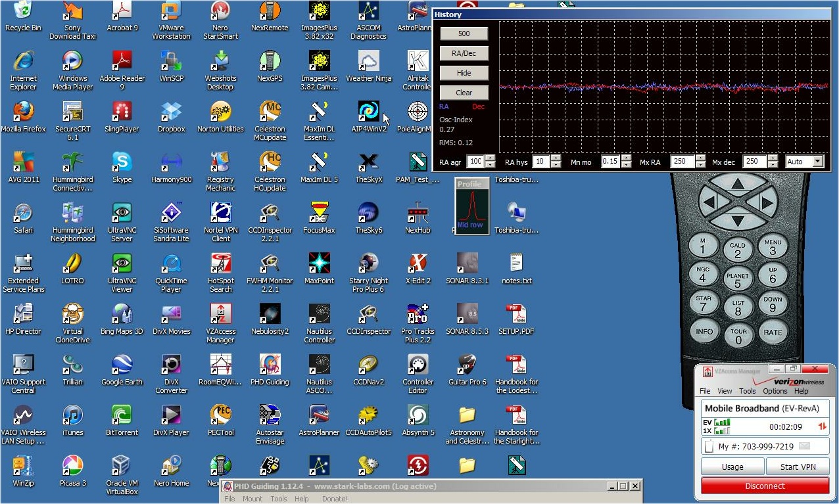Click the NexRemote desktop icon
Viewport: 839px width, 504px height.
click(270, 16)
